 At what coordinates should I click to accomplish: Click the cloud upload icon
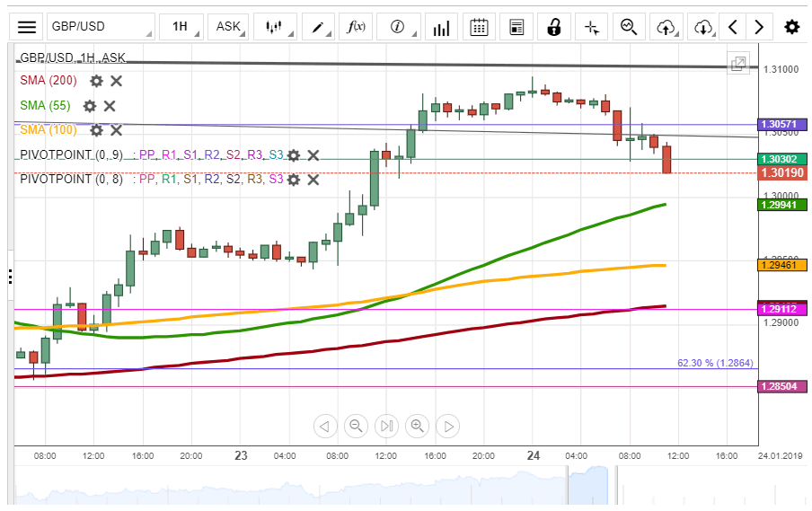(666, 27)
